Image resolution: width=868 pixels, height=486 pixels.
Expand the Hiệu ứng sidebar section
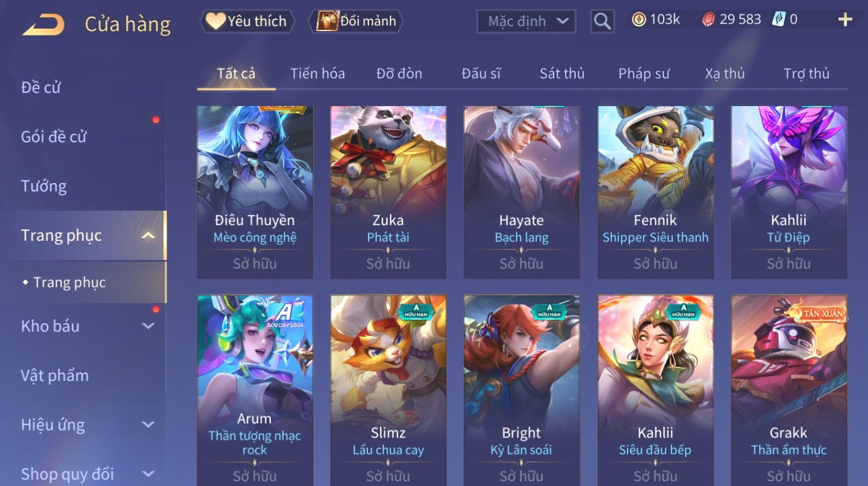(148, 424)
